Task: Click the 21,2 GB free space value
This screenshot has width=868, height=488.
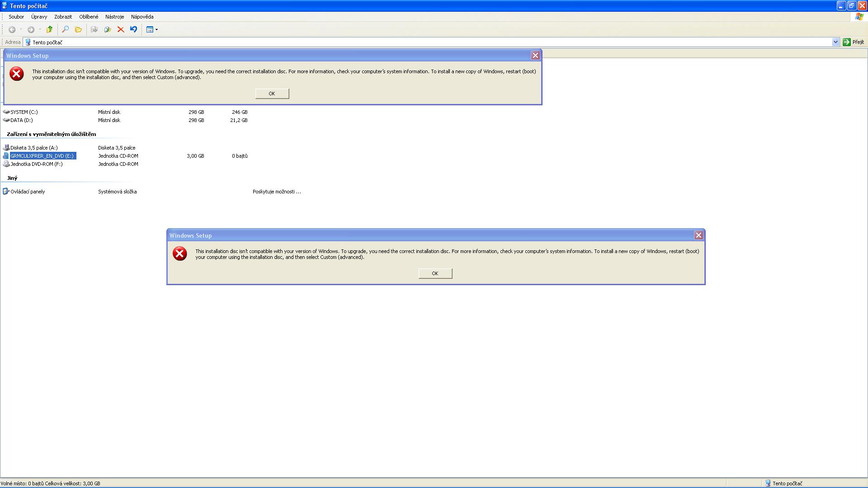Action: [239, 120]
